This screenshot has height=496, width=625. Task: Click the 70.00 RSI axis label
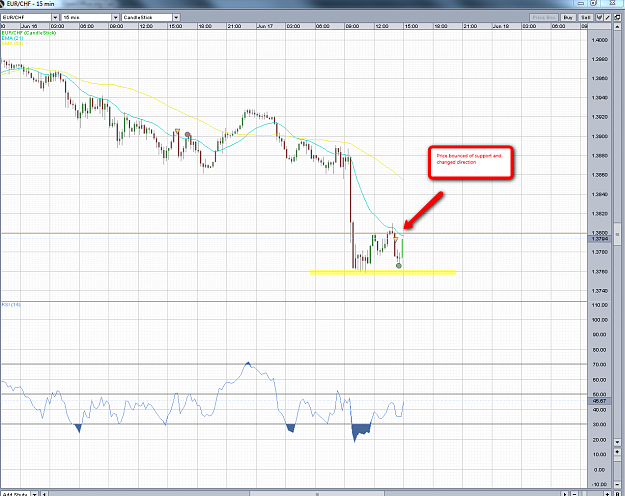click(x=599, y=364)
